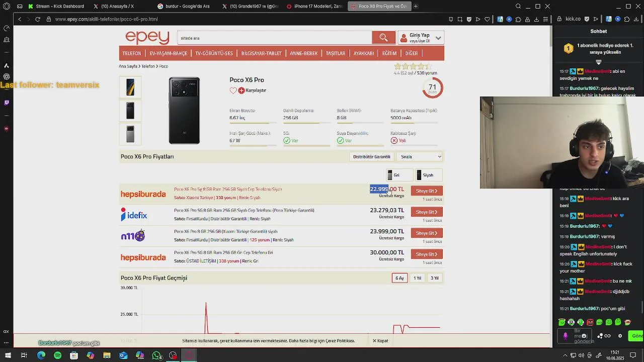Open the EĞİTİM category menu
This screenshot has width=644, height=362.
pyautogui.click(x=389, y=53)
